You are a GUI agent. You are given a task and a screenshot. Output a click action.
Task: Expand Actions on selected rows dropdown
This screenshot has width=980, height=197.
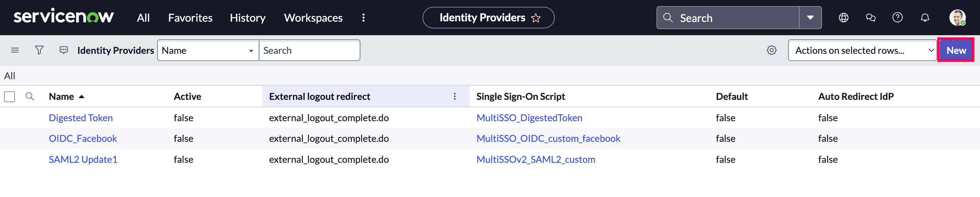pyautogui.click(x=862, y=50)
